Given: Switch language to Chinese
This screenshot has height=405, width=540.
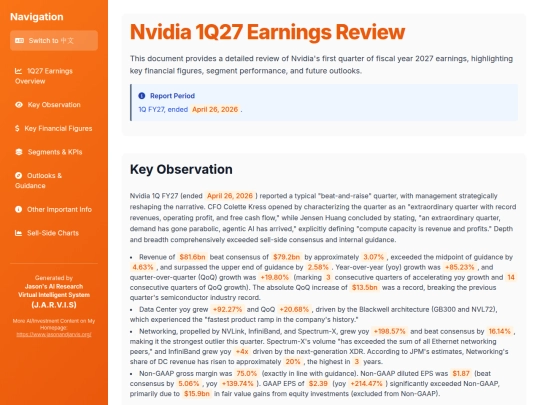Looking at the screenshot, I should [x=54, y=41].
